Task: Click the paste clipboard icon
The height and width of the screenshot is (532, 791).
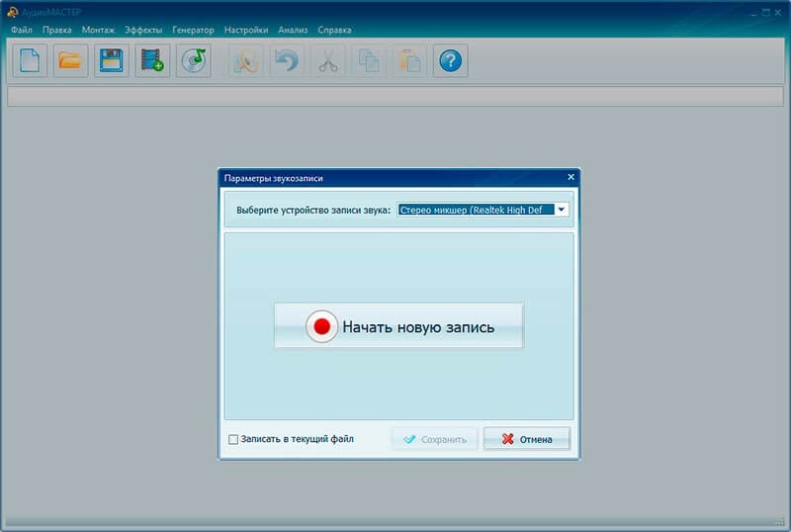Action: 409,61
